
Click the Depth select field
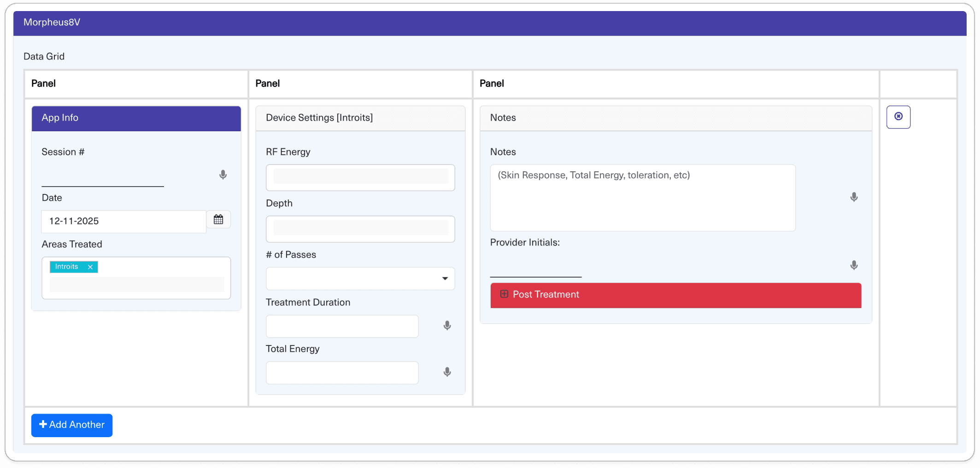coord(360,229)
